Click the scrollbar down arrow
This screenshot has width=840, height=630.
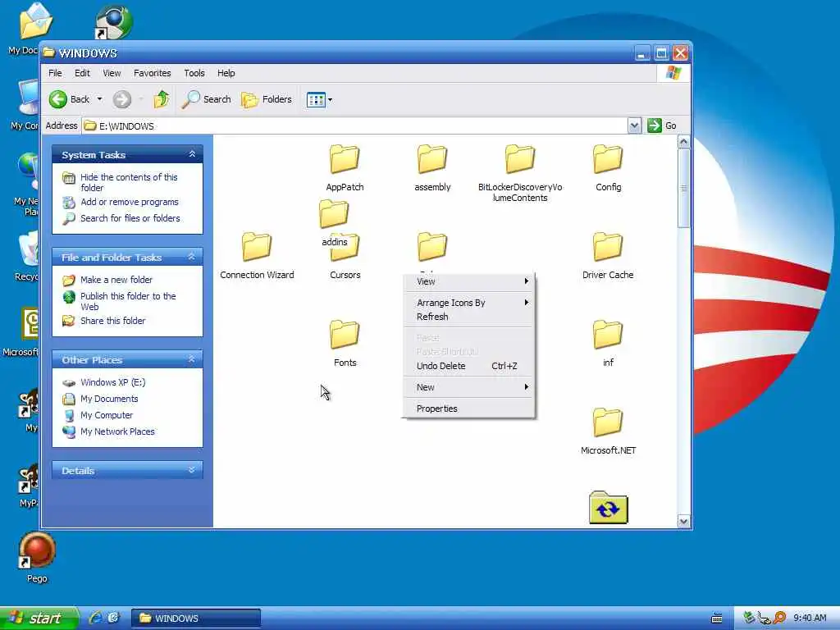pos(683,521)
